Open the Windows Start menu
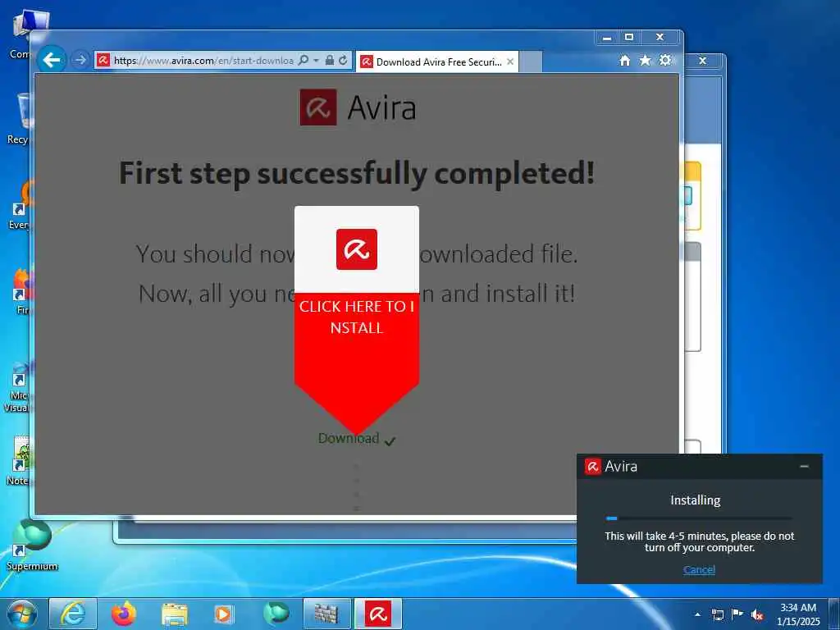Image resolution: width=840 pixels, height=630 pixels. click(x=22, y=614)
